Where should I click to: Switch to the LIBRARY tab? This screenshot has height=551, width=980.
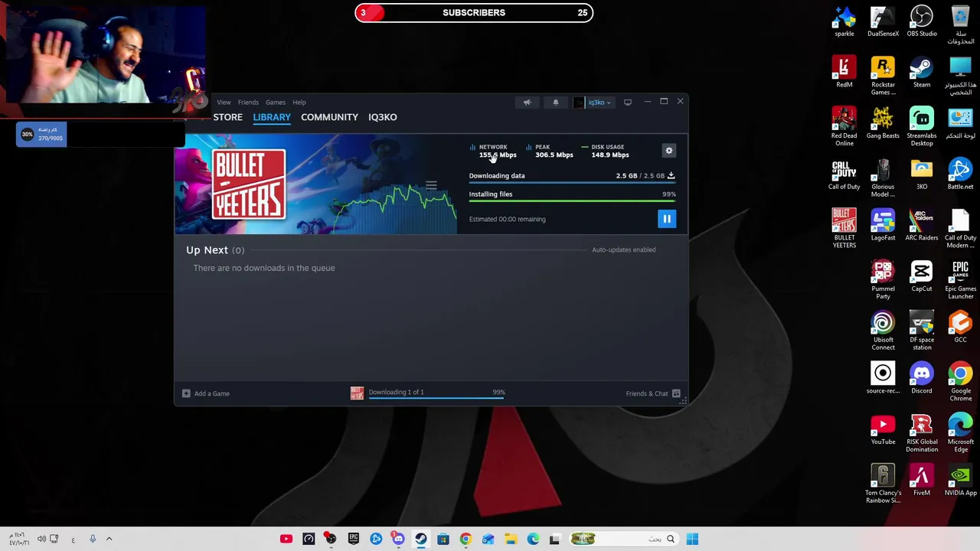coord(272,117)
